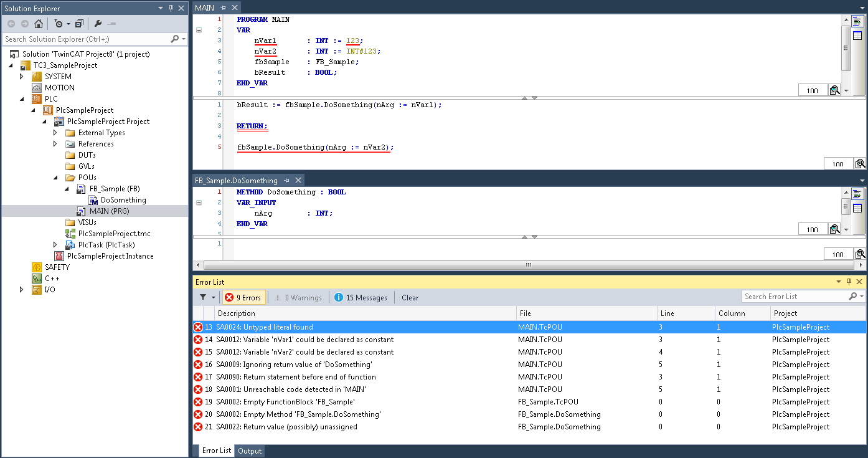Focus the Search Solution Explorer field

pos(86,39)
